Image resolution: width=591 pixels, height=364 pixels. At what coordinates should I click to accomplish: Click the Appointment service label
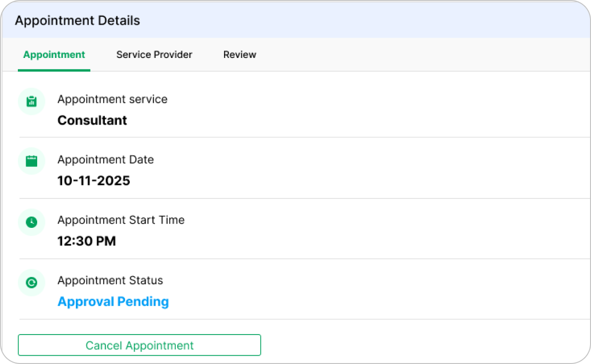pyautogui.click(x=113, y=99)
